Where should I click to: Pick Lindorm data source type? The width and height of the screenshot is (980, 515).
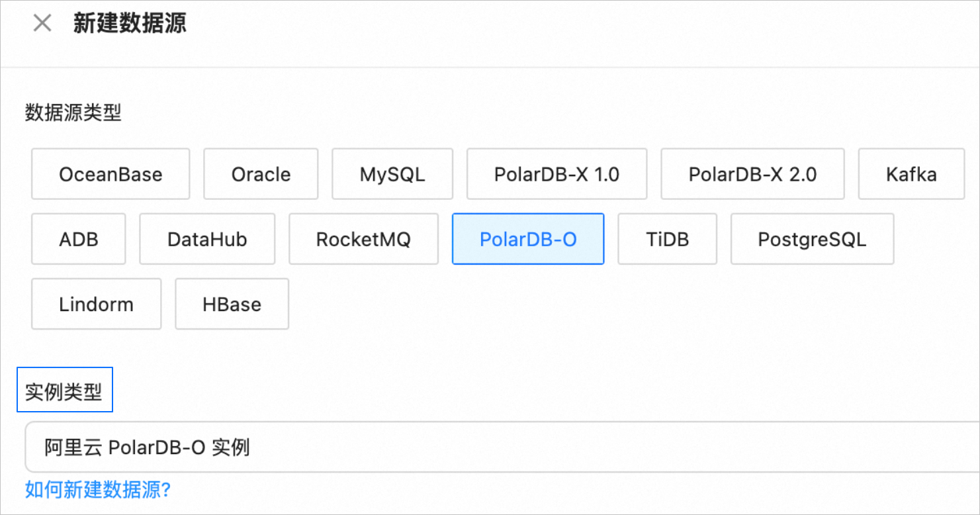point(97,304)
